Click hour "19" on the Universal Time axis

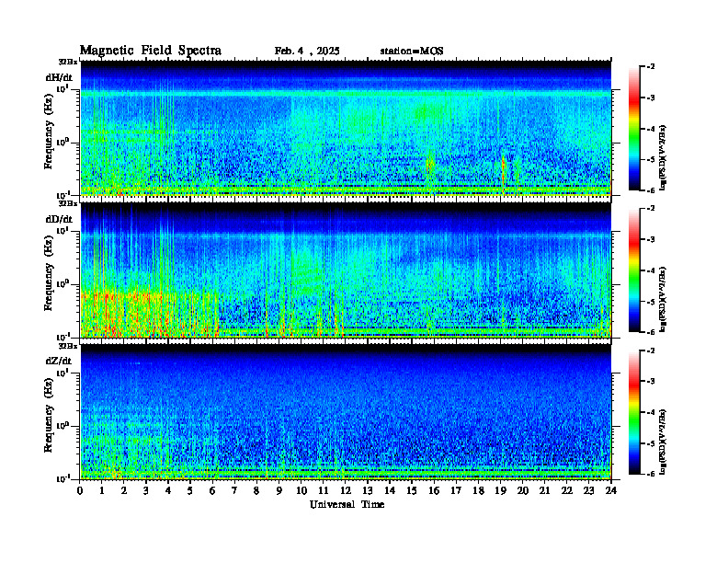click(500, 490)
